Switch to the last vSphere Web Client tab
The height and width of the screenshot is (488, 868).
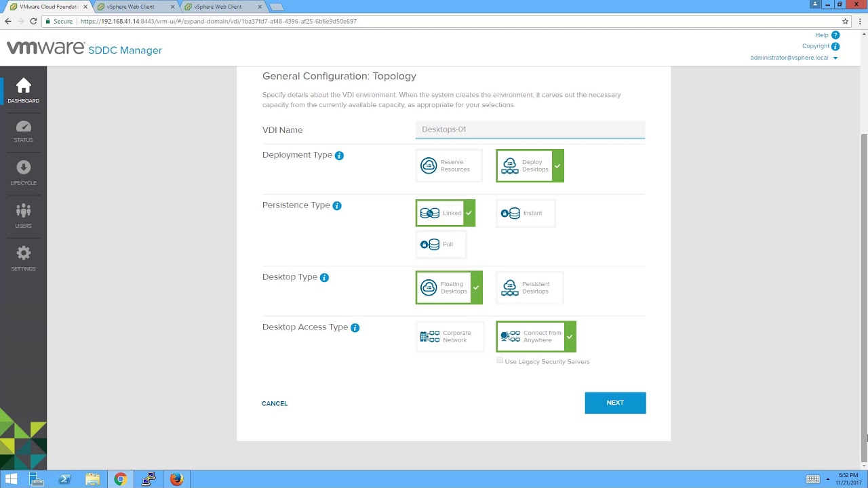click(x=222, y=7)
